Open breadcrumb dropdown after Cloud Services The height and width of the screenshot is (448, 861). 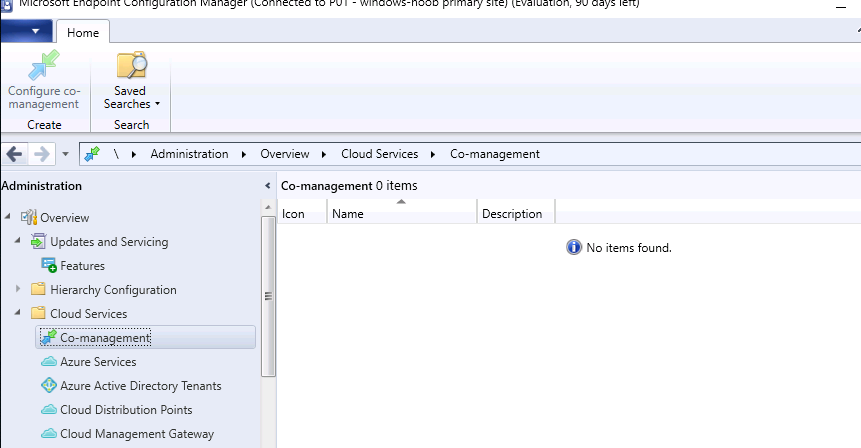click(x=433, y=154)
